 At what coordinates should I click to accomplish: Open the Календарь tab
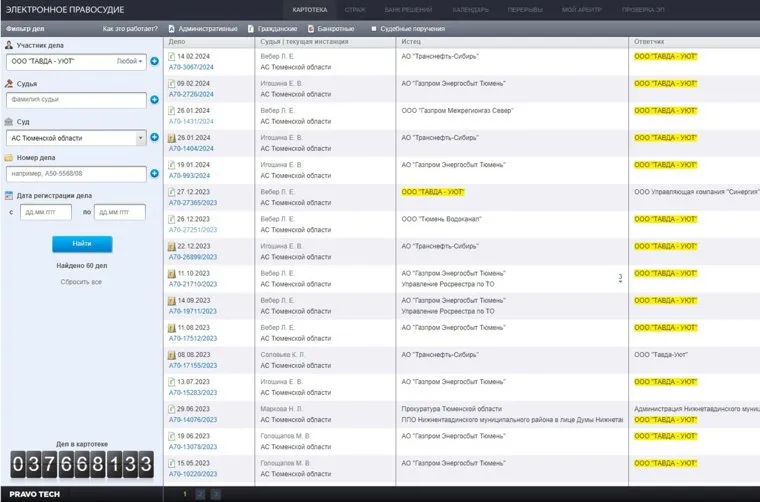tap(469, 9)
